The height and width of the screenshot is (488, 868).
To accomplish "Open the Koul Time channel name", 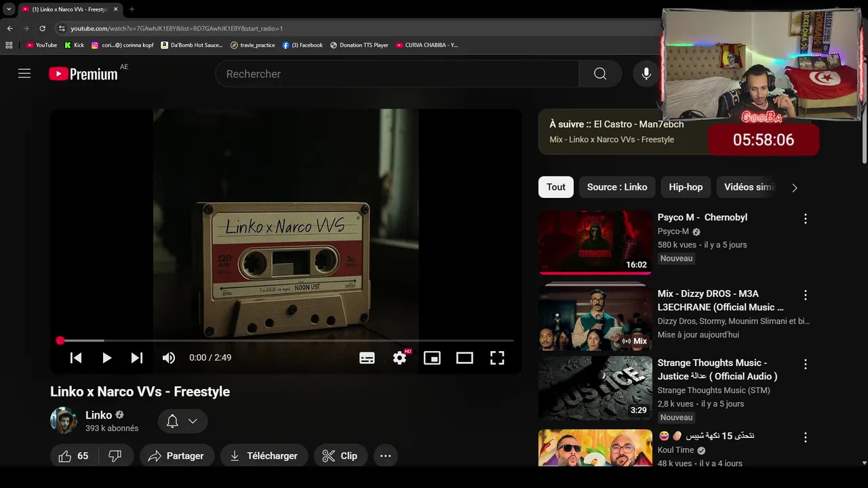I will click(676, 450).
